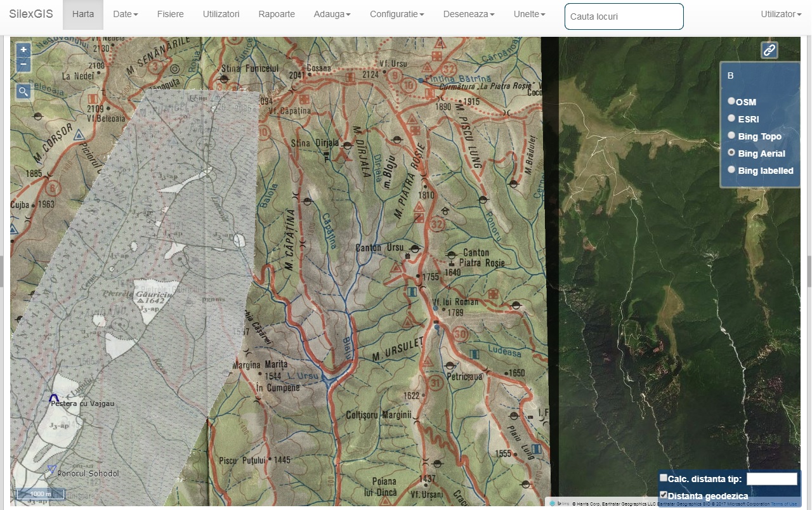Image resolution: width=812 pixels, height=510 pixels.
Task: Click the permalink chain icon
Action: (x=769, y=50)
